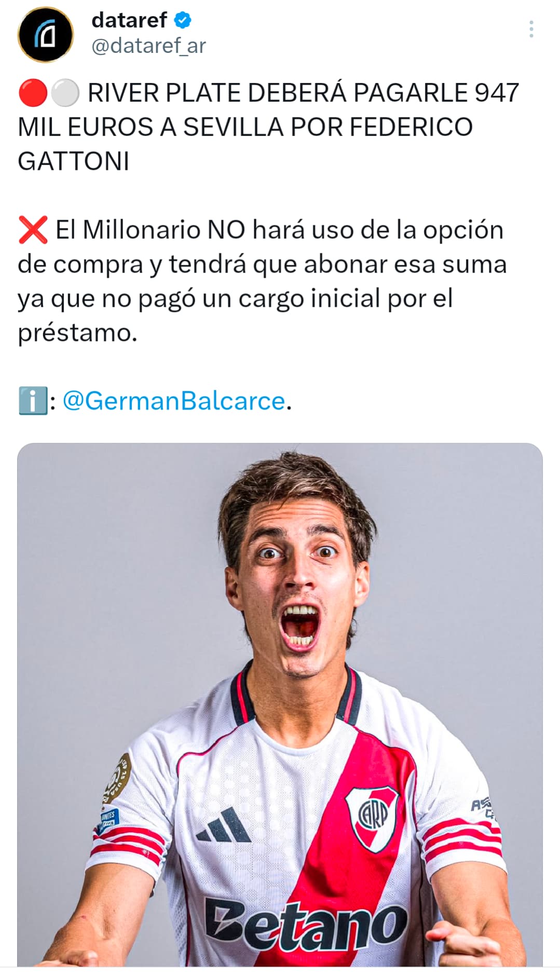Click the El Millonario paragraph text
This screenshot has height=977, width=560.
pyautogui.click(x=262, y=281)
